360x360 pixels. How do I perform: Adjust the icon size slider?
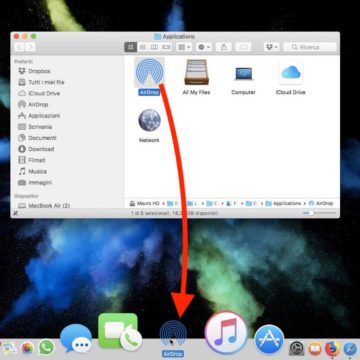point(317,213)
